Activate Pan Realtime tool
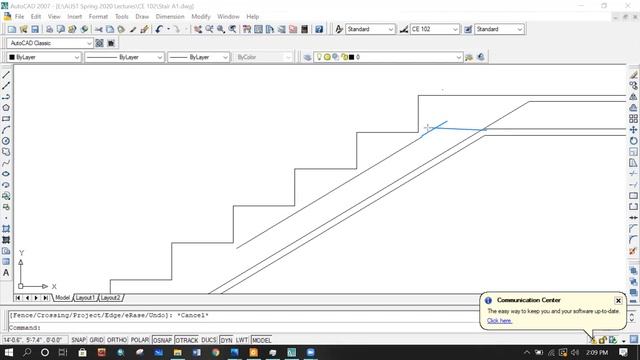 [x=198, y=29]
